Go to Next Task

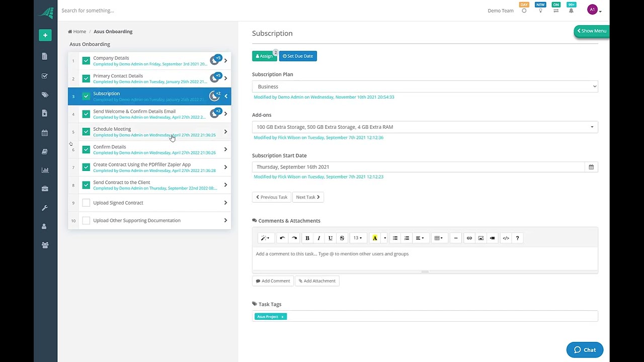pyautogui.click(x=308, y=197)
